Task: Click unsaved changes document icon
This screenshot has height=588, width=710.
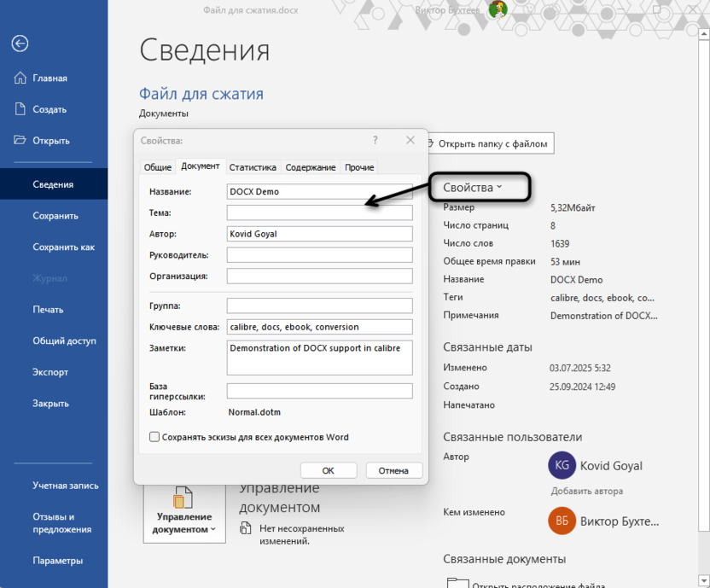Action: pyautogui.click(x=246, y=528)
